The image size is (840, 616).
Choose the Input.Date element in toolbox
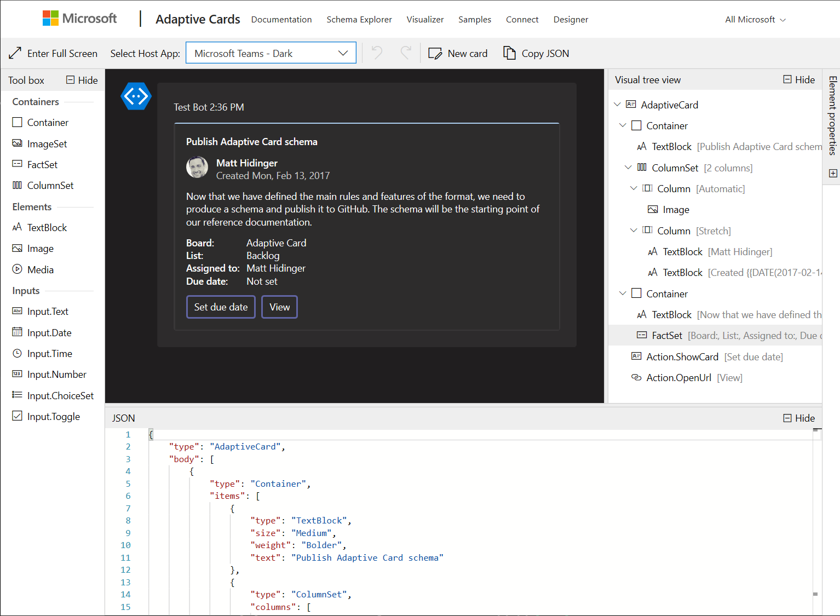coord(49,332)
